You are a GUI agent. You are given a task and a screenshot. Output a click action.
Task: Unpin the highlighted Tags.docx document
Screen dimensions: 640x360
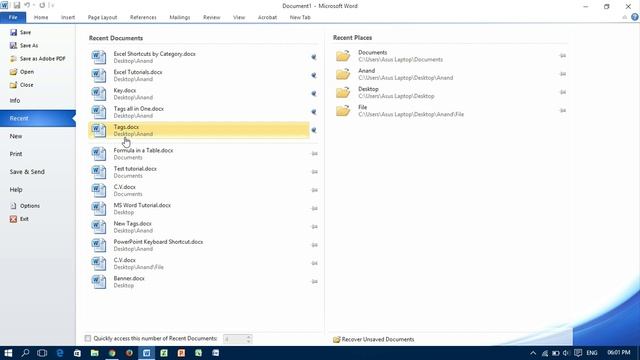coord(314,130)
